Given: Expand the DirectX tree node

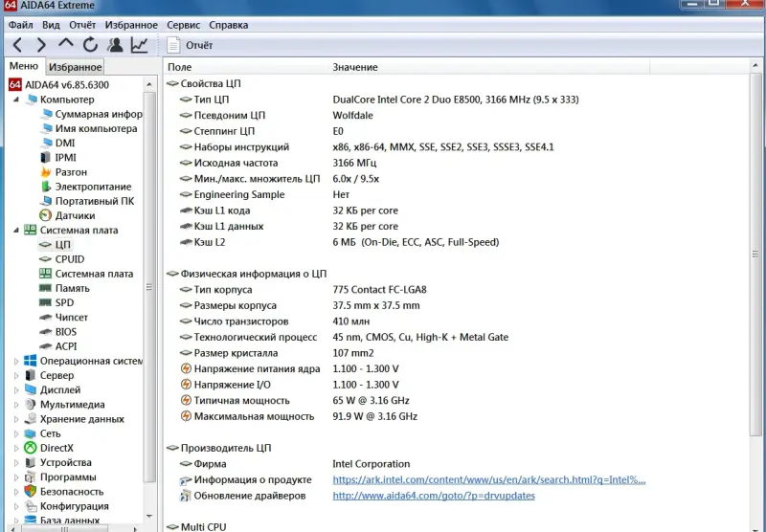Looking at the screenshot, I should click(16, 448).
